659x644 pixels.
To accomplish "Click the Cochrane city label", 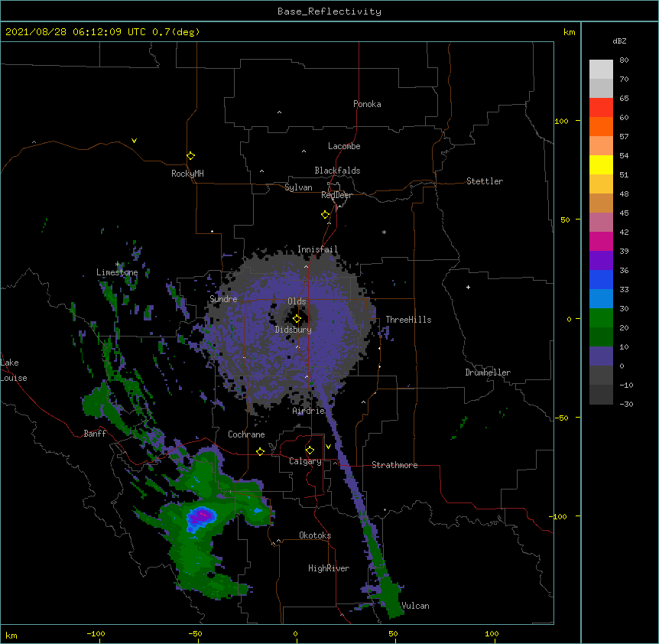I will 246,434.
